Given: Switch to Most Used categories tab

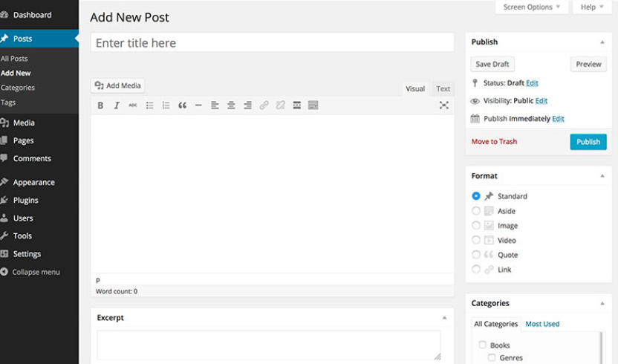Looking at the screenshot, I should pos(542,324).
